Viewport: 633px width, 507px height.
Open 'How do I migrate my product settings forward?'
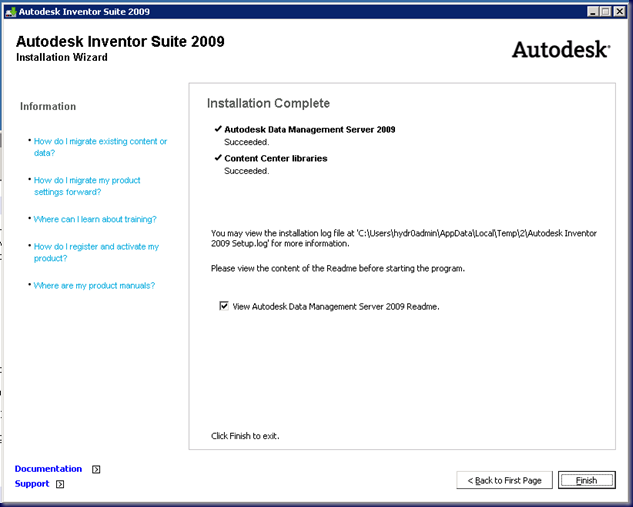(87, 186)
